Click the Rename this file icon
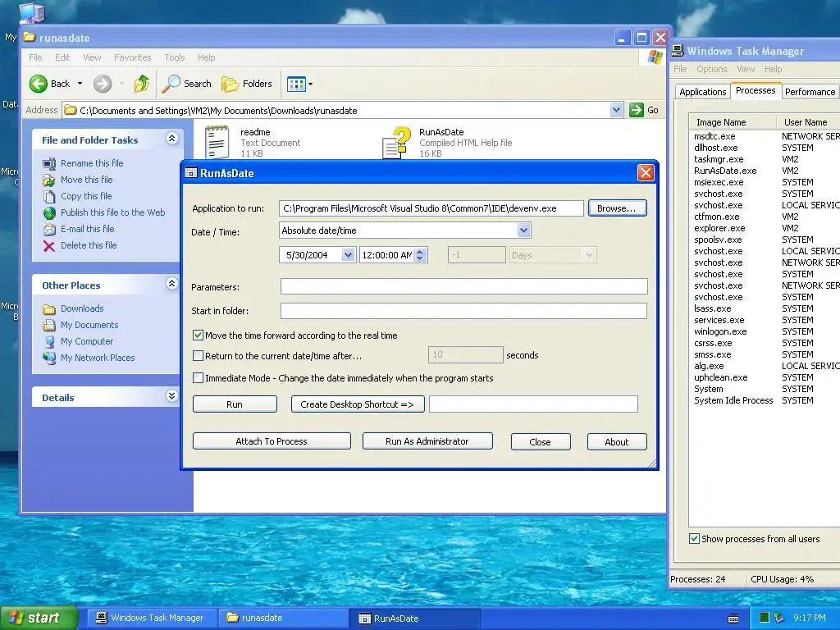This screenshot has height=630, width=840. click(x=48, y=163)
